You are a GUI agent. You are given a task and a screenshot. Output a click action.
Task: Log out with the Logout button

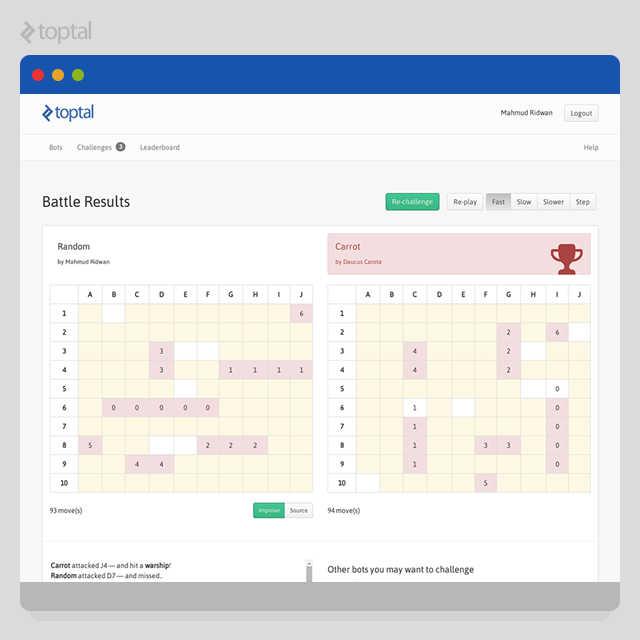tap(581, 113)
